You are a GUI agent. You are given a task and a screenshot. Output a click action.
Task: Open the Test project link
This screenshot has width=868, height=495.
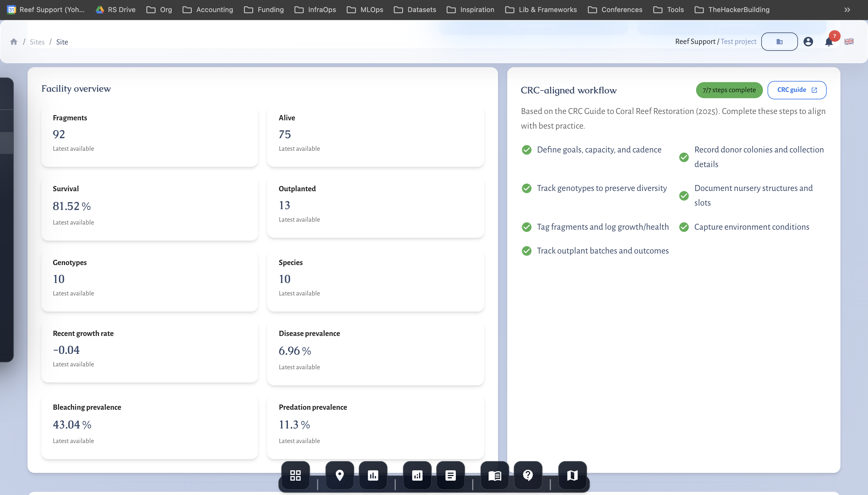point(738,41)
